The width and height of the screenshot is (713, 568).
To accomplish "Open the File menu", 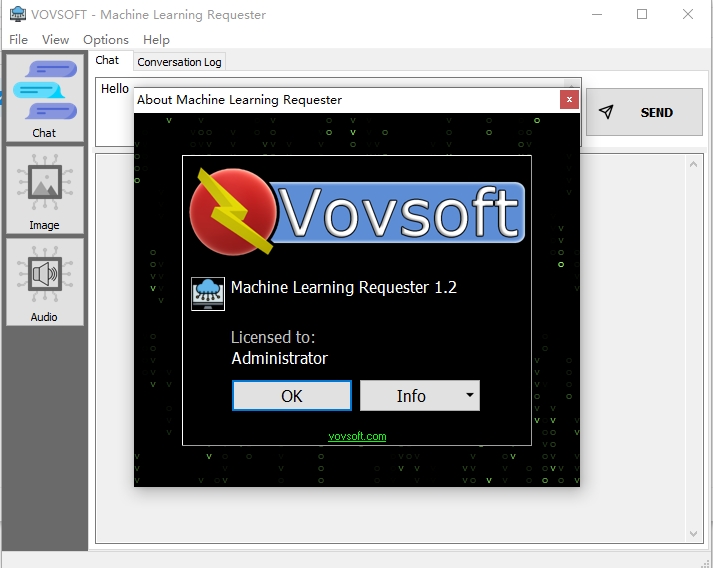I will (x=18, y=40).
